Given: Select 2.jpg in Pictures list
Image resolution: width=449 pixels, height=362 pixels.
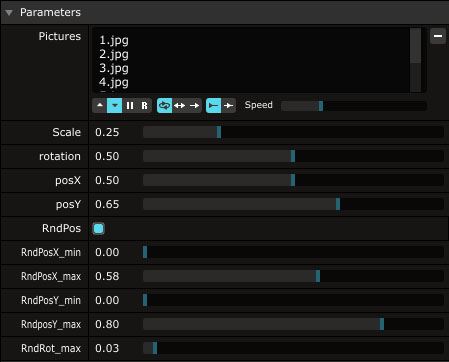Looking at the screenshot, I should [x=114, y=54].
